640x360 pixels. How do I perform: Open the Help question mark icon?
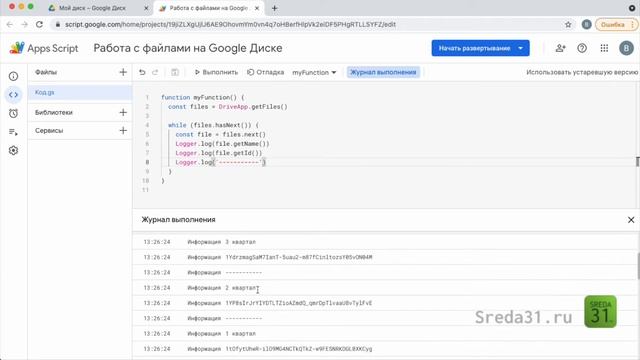click(x=582, y=48)
